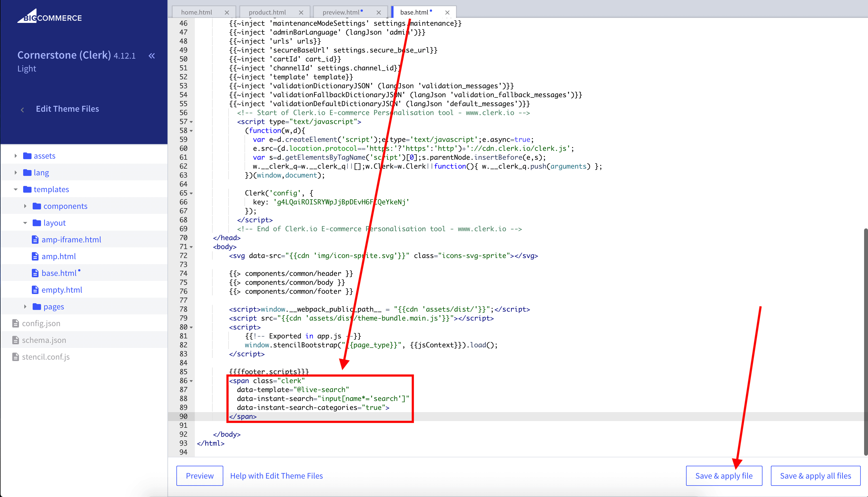
Task: Click the amp.html file icon
Action: coord(35,256)
